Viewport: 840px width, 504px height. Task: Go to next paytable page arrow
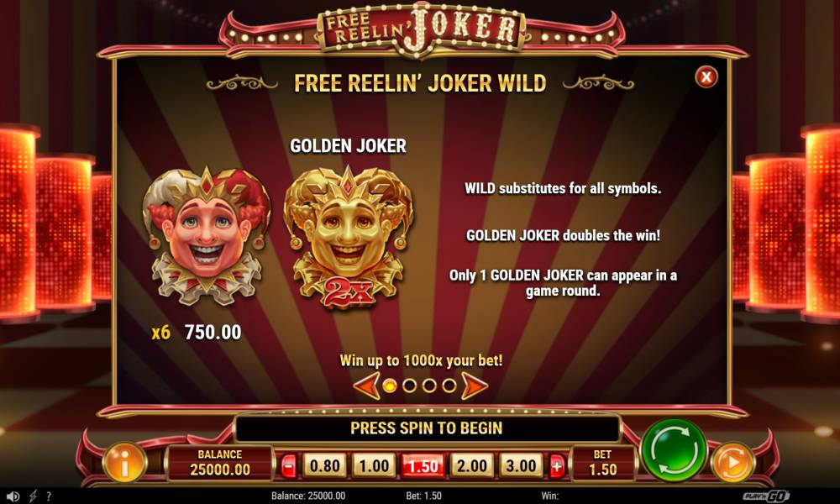(x=475, y=386)
